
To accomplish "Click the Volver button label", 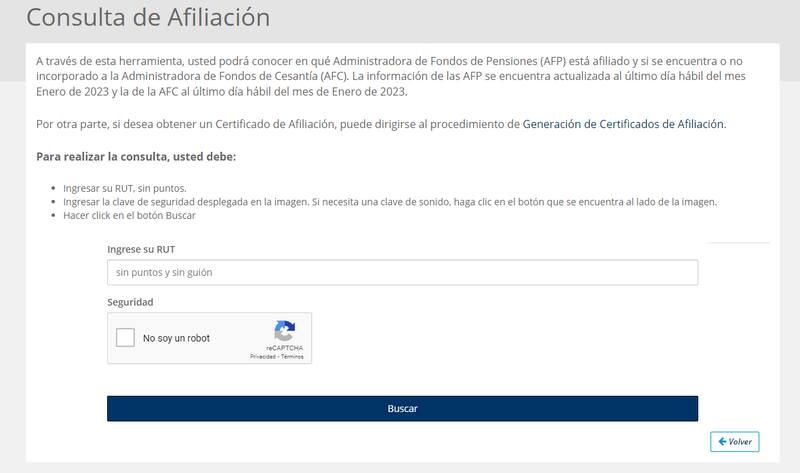I will (x=740, y=441).
